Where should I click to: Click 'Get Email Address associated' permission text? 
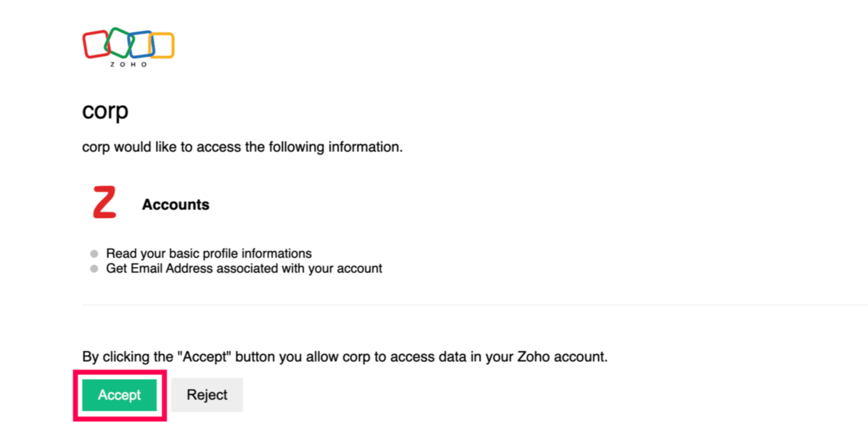coord(244,268)
